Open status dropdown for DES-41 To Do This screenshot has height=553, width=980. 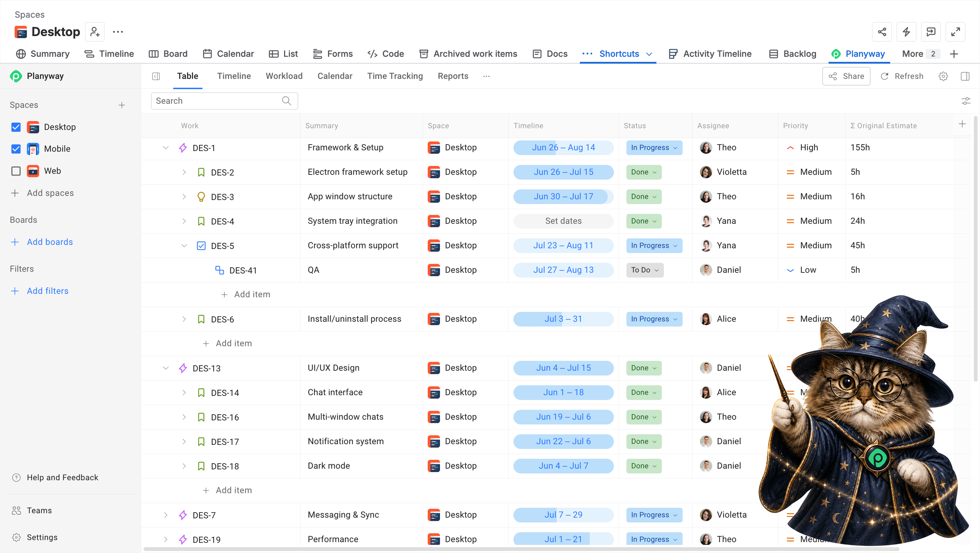644,270
